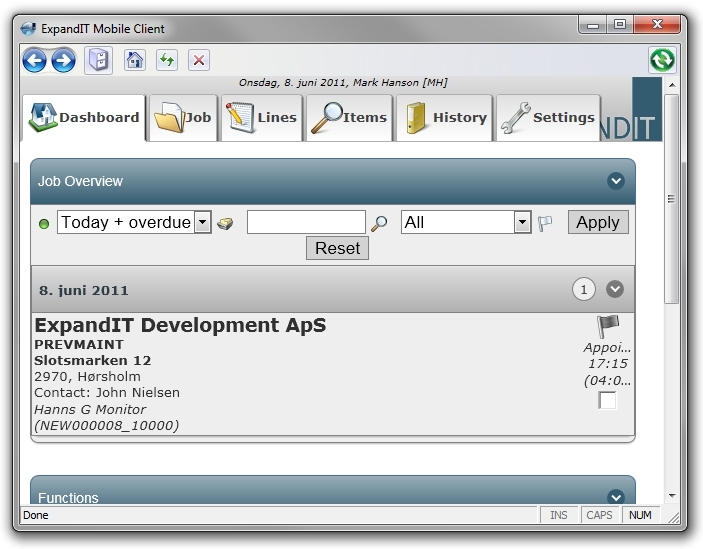The image size is (703, 549).
Task: Click the Apply button
Action: tap(598, 222)
